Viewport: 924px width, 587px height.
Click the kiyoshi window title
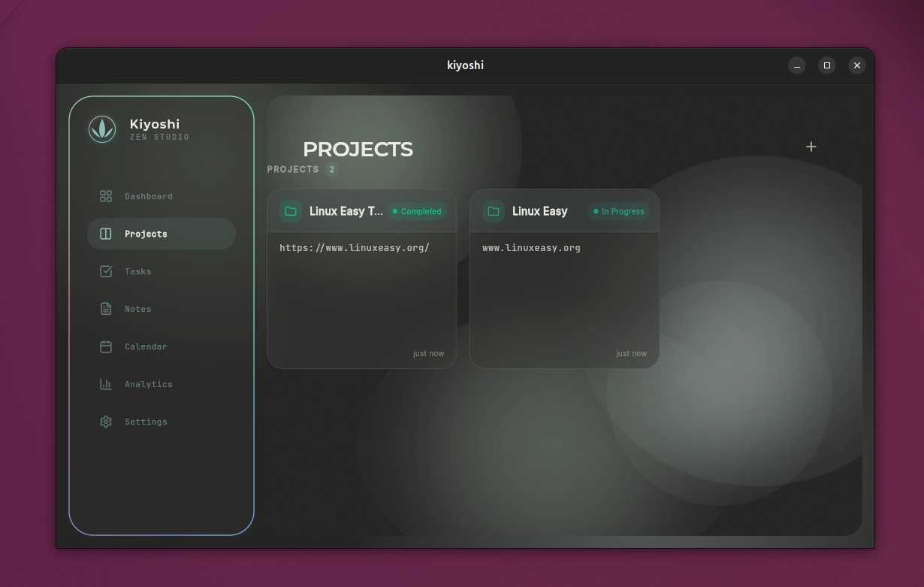[x=465, y=65]
